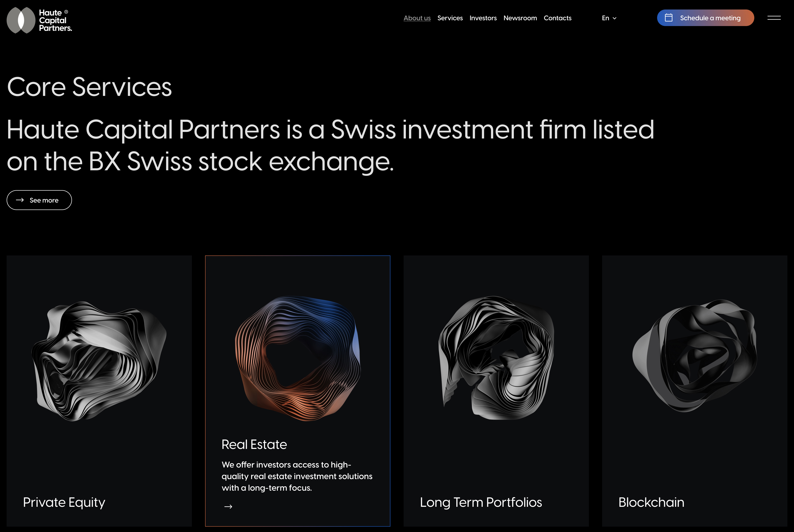This screenshot has width=794, height=532.
Task: Expand the En language dropdown
Action: point(606,18)
